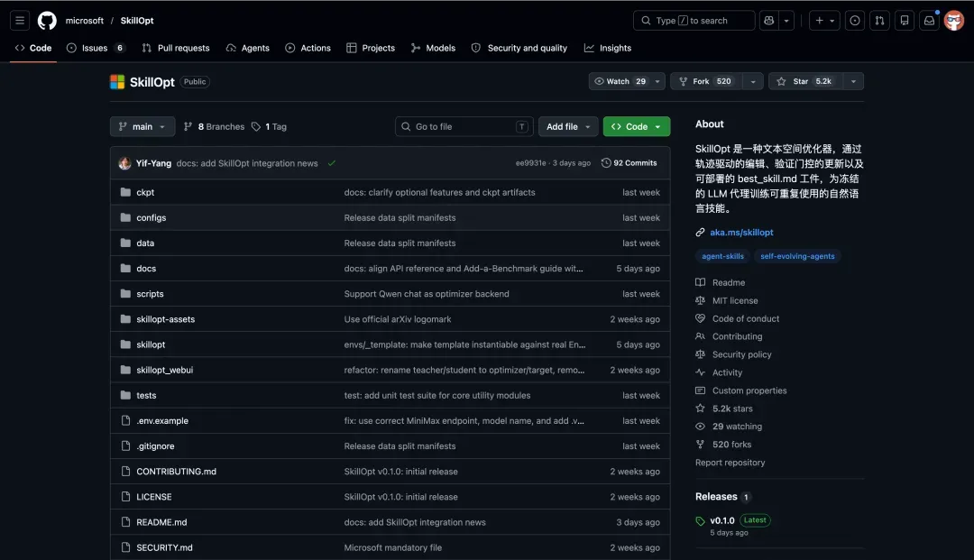Open the hamburger navigation menu
The width and height of the screenshot is (974, 560).
[x=20, y=21]
